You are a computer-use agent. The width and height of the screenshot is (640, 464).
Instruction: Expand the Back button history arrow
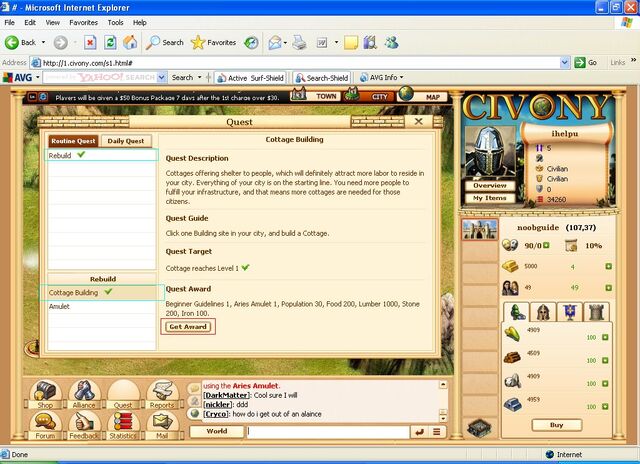[x=43, y=42]
